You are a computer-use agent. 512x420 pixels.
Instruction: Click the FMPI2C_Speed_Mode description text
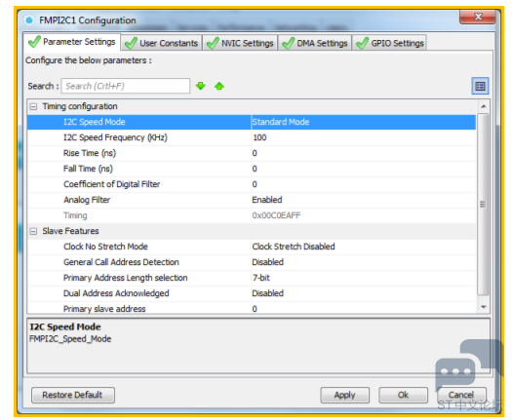click(x=70, y=339)
